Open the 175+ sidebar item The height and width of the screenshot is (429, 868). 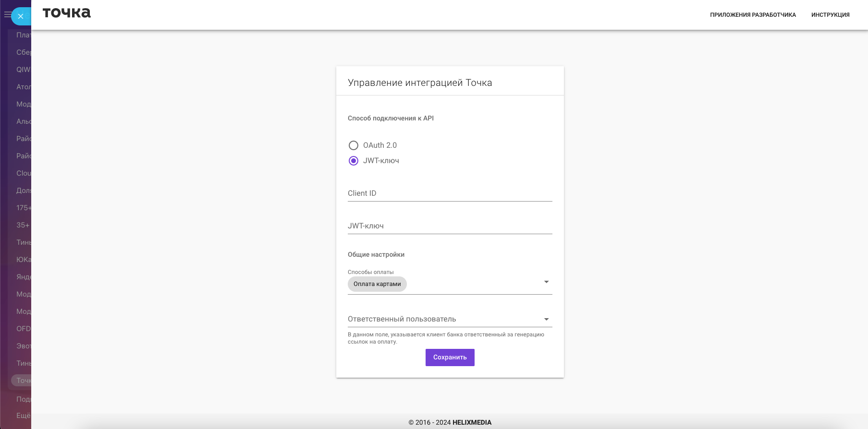coord(23,208)
